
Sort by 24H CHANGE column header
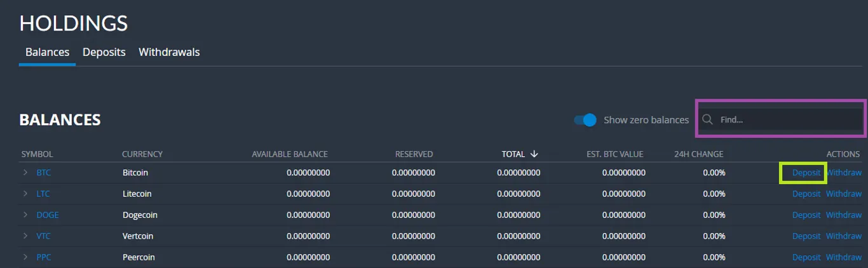[699, 154]
